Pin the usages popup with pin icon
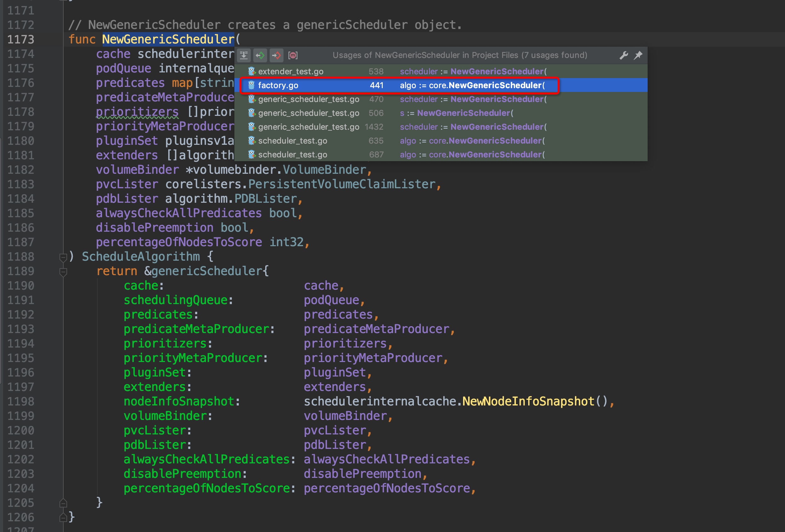 [x=638, y=55]
